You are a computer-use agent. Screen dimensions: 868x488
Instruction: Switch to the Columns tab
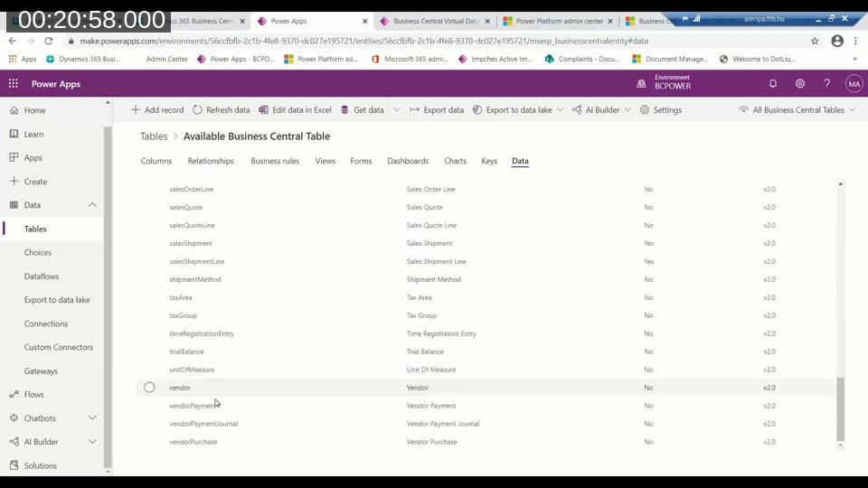156,161
